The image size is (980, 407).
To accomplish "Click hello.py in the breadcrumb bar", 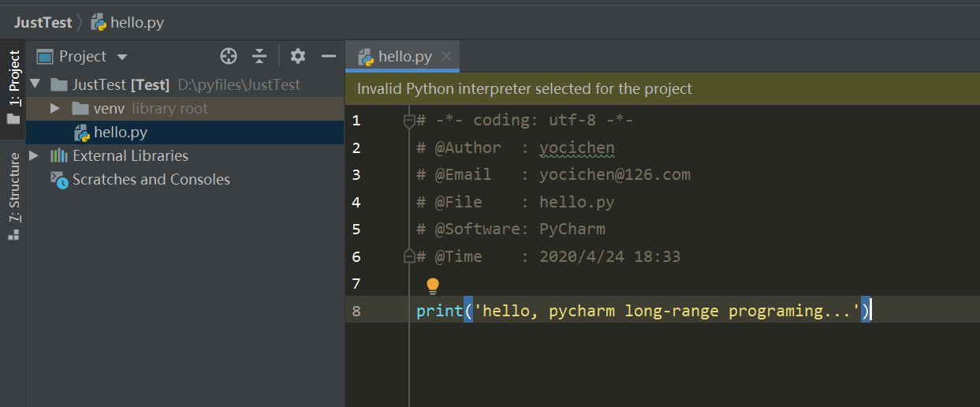I will (137, 22).
